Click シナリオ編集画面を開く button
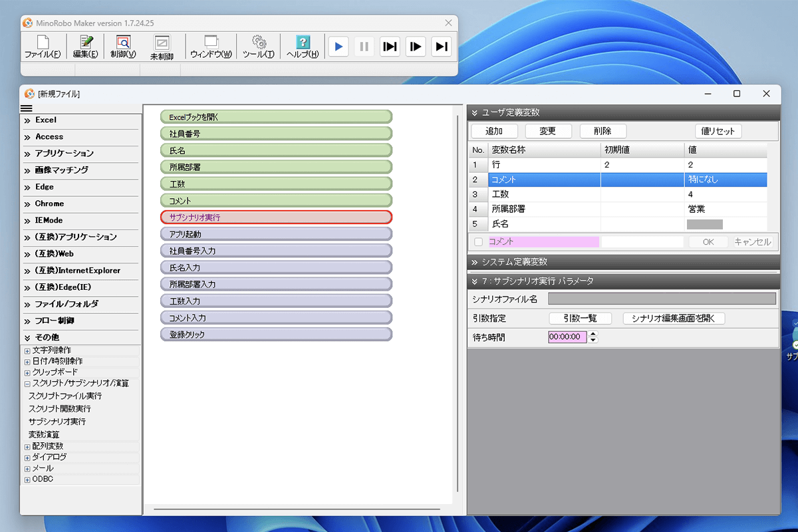The width and height of the screenshot is (798, 532). pos(674,319)
